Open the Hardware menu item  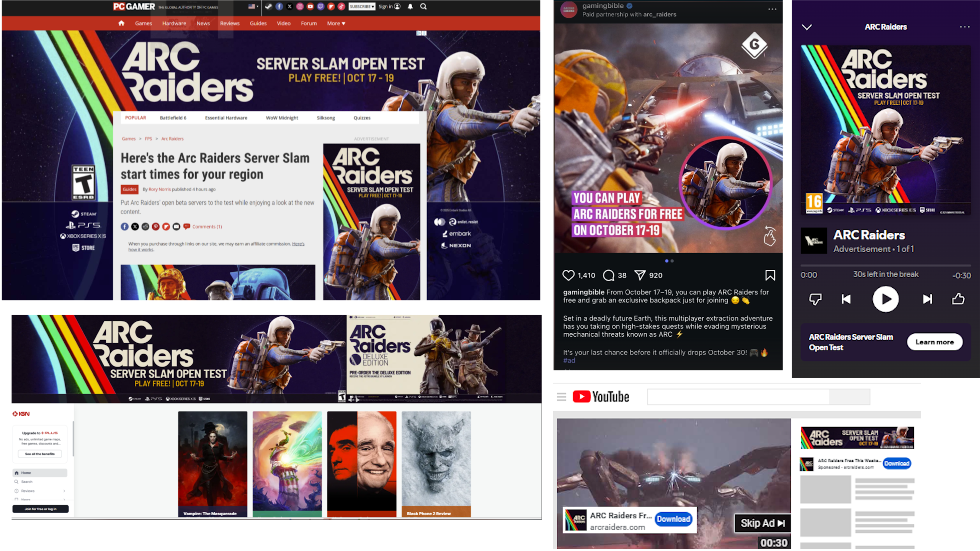tap(174, 23)
